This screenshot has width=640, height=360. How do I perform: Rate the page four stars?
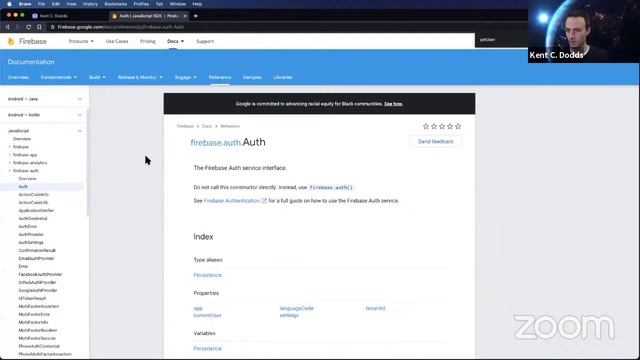pos(450,127)
